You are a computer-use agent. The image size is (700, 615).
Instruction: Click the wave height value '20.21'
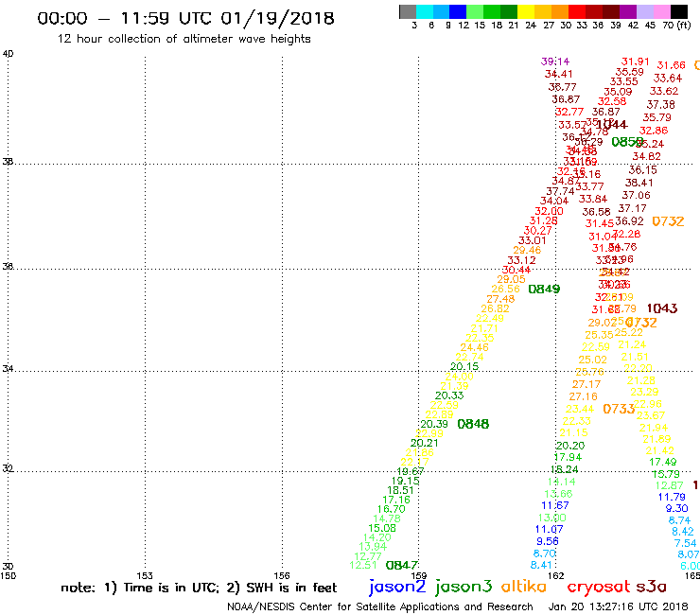pos(424,443)
